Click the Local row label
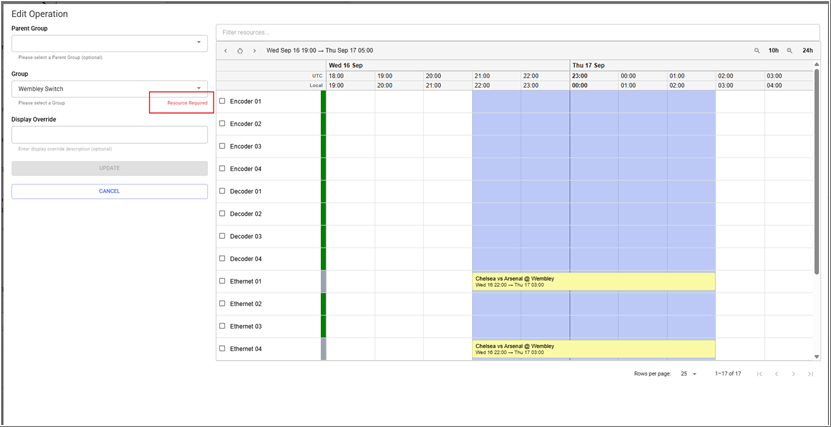 (316, 85)
